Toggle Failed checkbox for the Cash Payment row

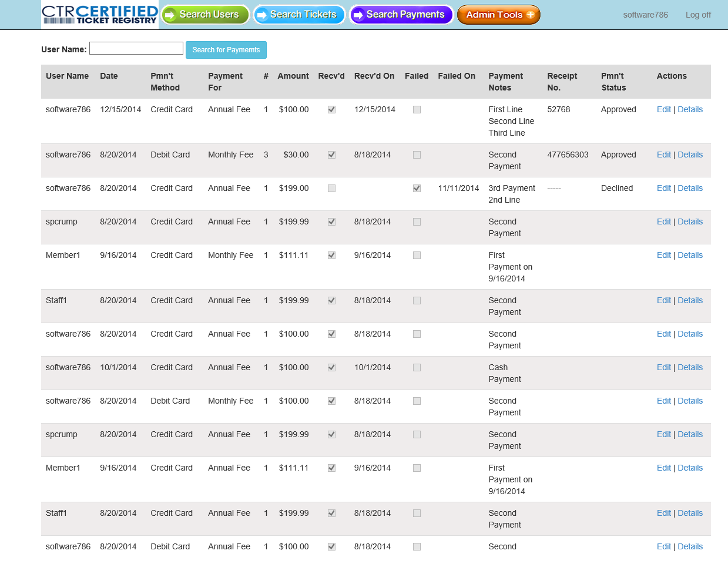coord(417,368)
